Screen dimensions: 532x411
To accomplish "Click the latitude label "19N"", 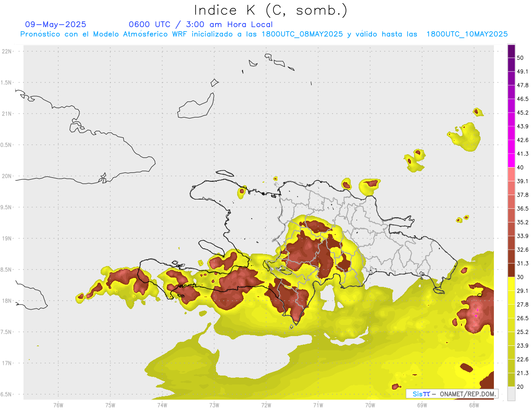I will (x=7, y=238).
